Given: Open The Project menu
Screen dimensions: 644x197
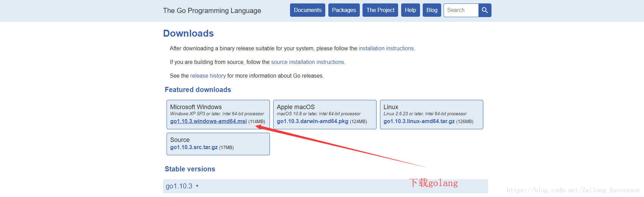Looking at the screenshot, I should pos(380,10).
